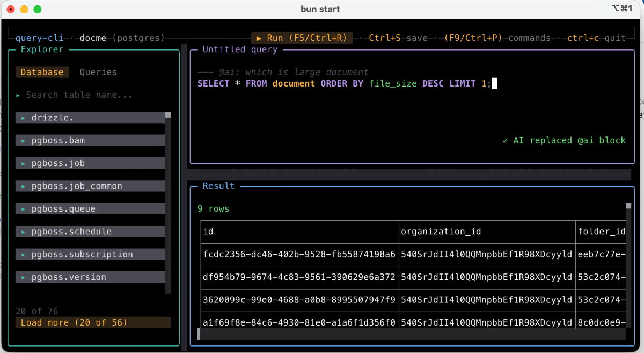Expand the pgboss.schedule arrow
This screenshot has height=353, width=644.
click(x=24, y=232)
